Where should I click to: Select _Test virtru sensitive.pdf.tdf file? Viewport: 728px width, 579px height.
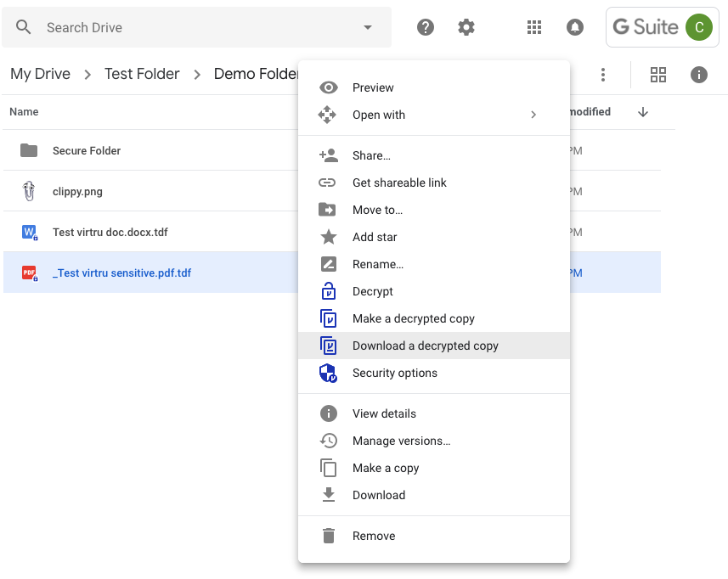pyautogui.click(x=121, y=273)
